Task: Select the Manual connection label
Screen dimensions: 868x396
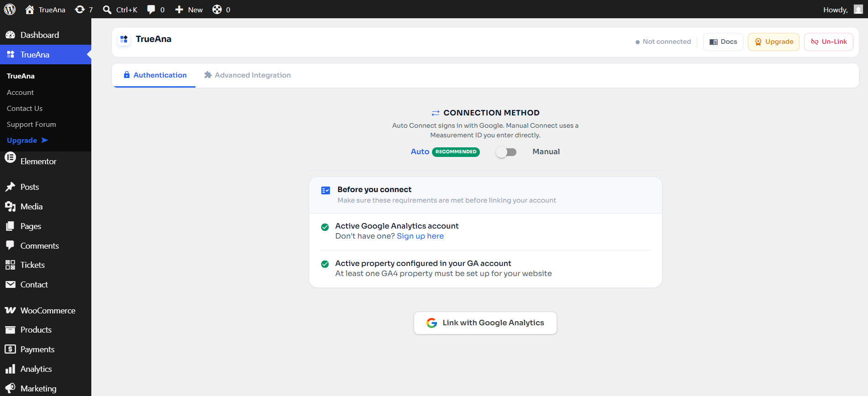Action: [546, 152]
